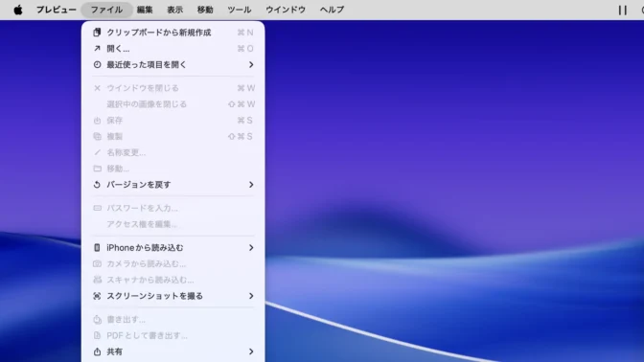Image resolution: width=644 pixels, height=362 pixels.
Task: Click the clipboard icon beside クリップボードから新規作成
Action: click(x=97, y=33)
